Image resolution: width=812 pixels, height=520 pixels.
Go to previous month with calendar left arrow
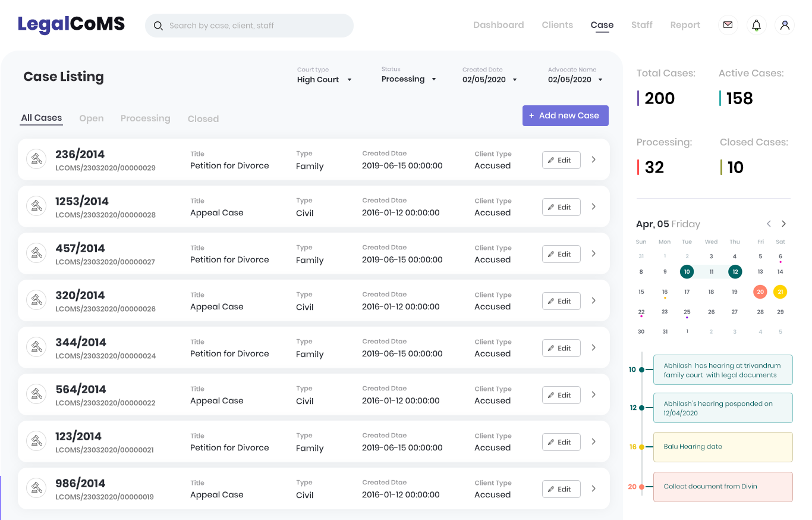coord(768,224)
